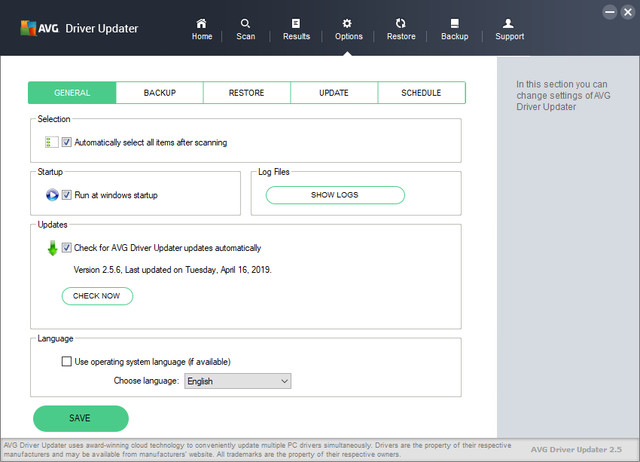This screenshot has width=640, height=462.
Task: Switch to the SCHEDULE tab
Action: click(421, 93)
